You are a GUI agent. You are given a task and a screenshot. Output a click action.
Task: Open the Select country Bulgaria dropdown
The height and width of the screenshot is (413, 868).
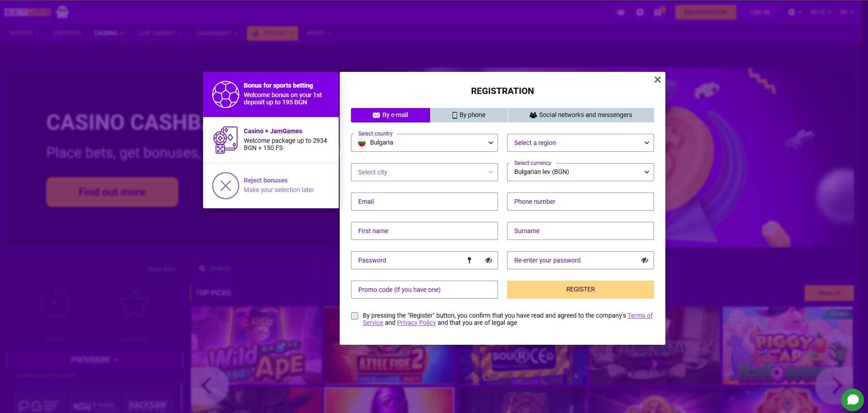[424, 143]
